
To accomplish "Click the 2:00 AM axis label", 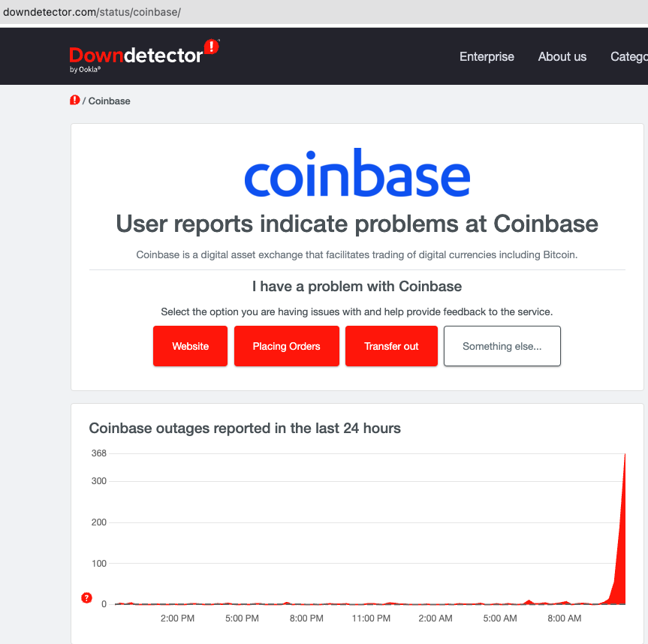I will [436, 618].
